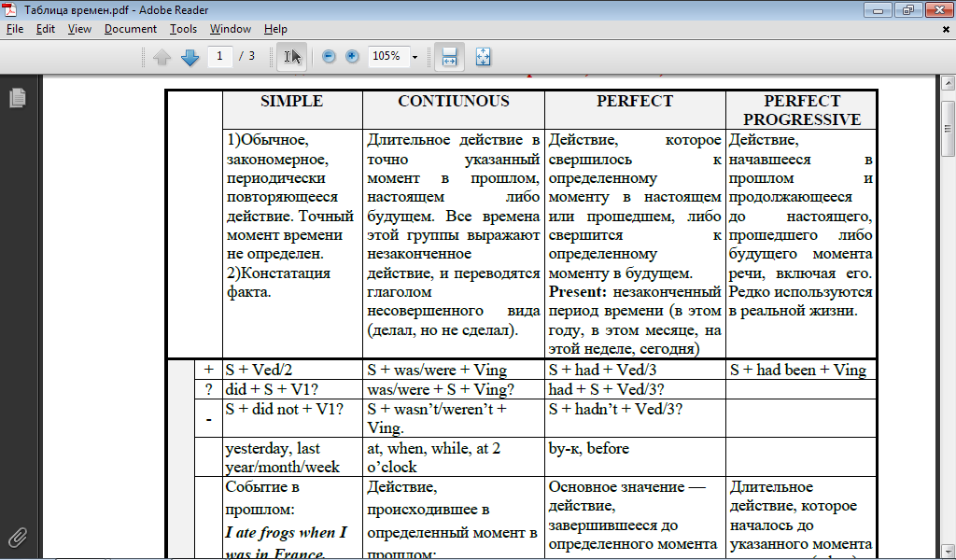Zoom out with the minus button
Screen dimensions: 956x560
329,56
